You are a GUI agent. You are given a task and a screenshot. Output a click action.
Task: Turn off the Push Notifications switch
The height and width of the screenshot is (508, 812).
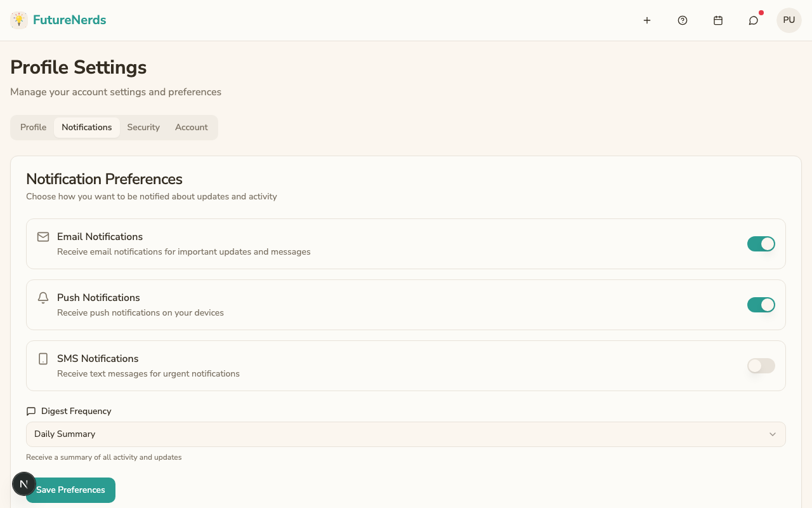tap(761, 305)
